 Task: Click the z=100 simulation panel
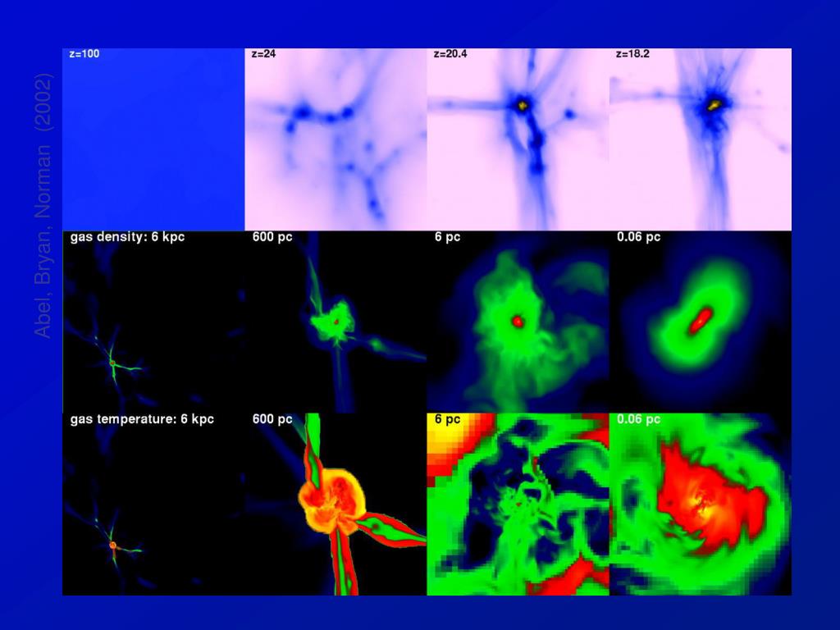pos(153,139)
